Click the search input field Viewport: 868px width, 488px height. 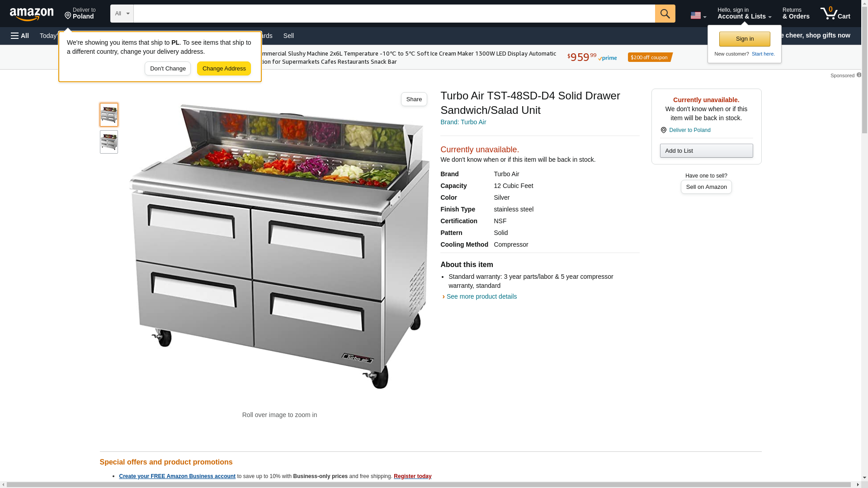[x=394, y=14]
